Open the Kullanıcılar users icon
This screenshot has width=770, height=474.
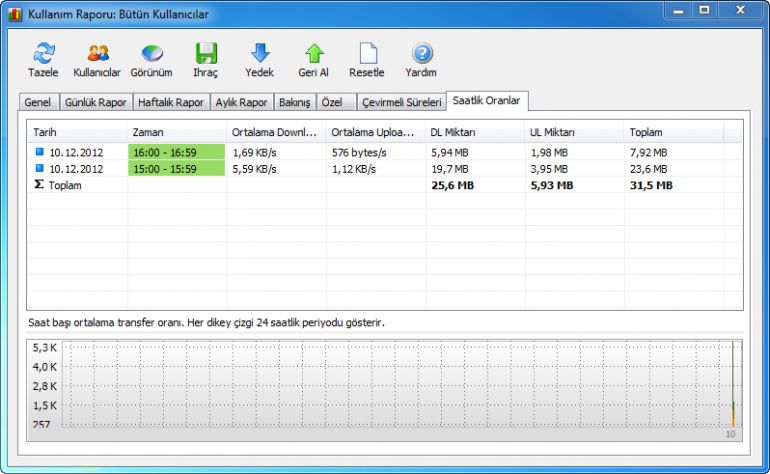click(x=97, y=54)
